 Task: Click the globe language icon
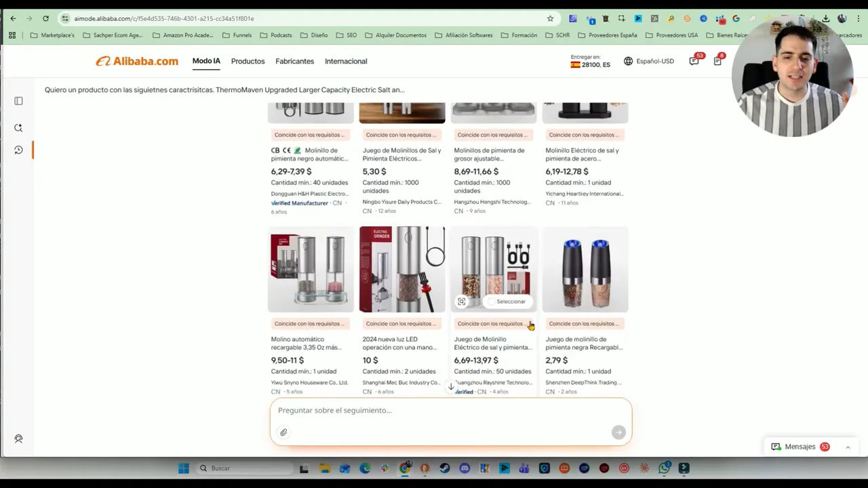pyautogui.click(x=628, y=61)
